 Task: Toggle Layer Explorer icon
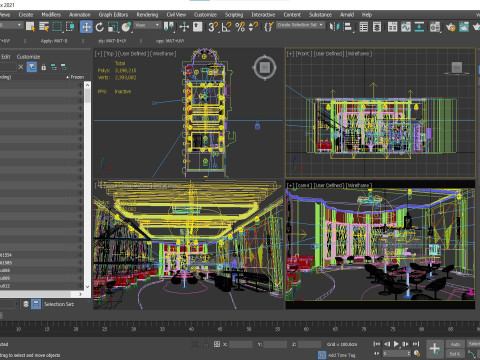tap(377, 27)
